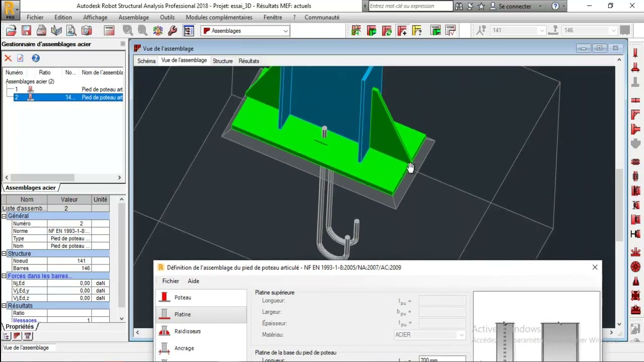644x362 pixels.
Task: Select assembly number 2 in the list
Action: tap(68, 97)
